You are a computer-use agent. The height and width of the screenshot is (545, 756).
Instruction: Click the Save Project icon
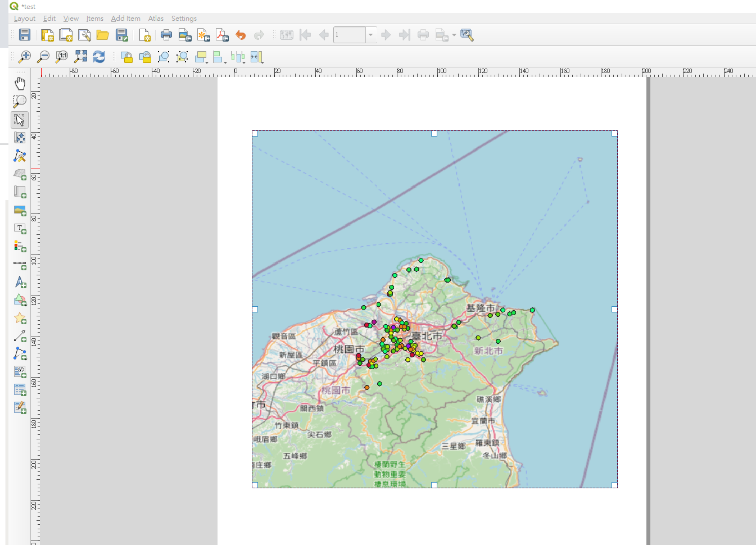[25, 35]
